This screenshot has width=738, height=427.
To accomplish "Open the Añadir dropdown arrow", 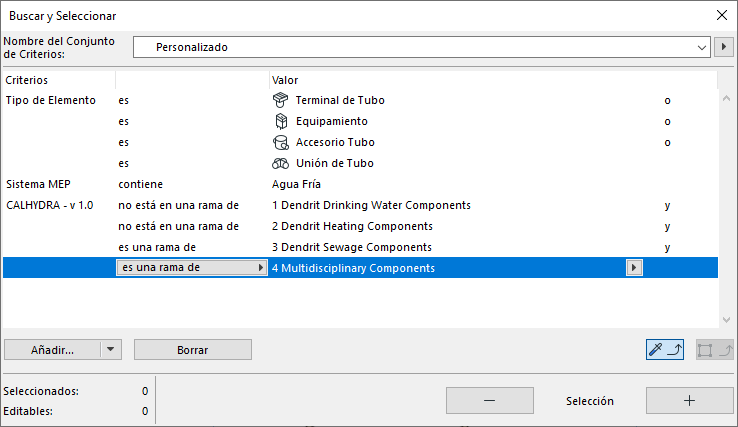I will (x=112, y=350).
